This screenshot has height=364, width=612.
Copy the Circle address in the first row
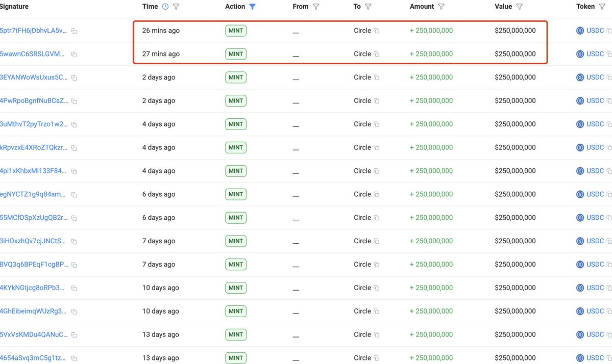pyautogui.click(x=376, y=31)
